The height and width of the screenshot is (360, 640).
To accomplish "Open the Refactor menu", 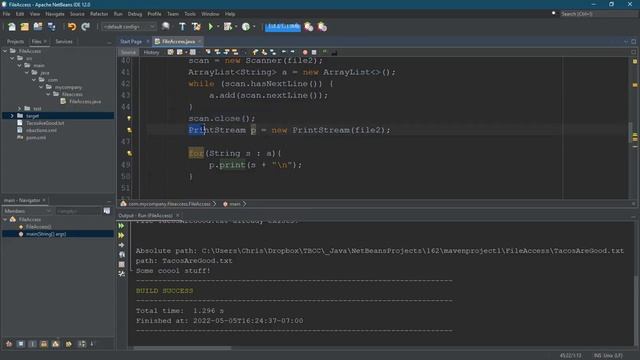I will tap(99, 14).
